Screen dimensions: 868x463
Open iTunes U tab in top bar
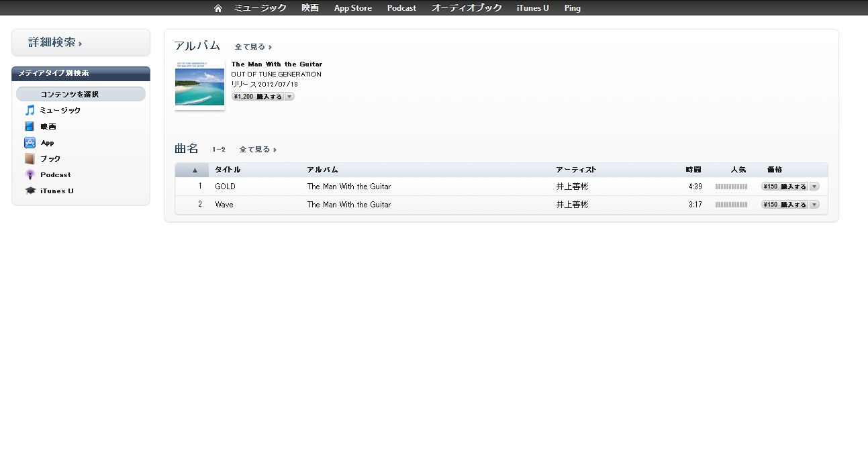click(x=533, y=8)
